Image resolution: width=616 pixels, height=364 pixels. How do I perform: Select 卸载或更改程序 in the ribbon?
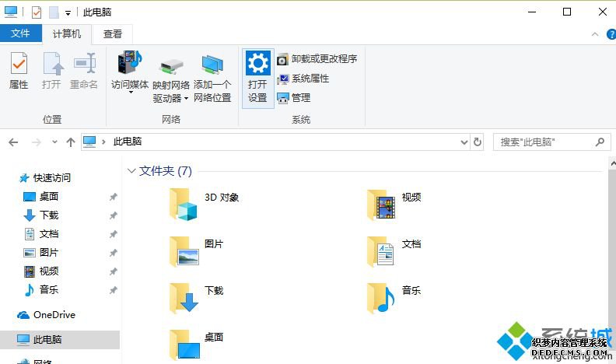pos(317,59)
